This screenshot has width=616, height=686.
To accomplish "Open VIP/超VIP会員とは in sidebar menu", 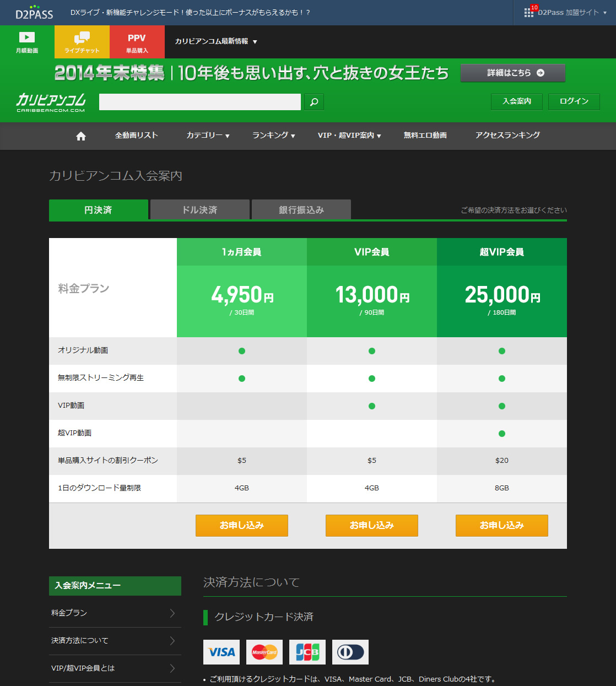I will (x=115, y=668).
